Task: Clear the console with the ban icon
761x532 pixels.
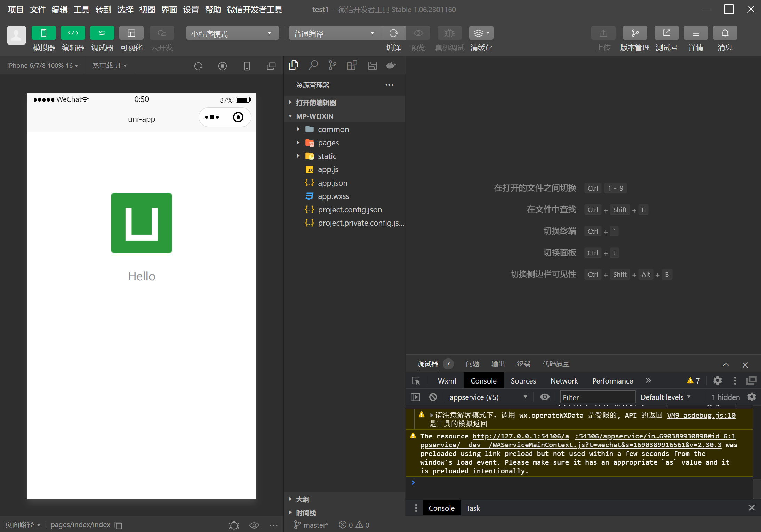Action: [433, 397]
